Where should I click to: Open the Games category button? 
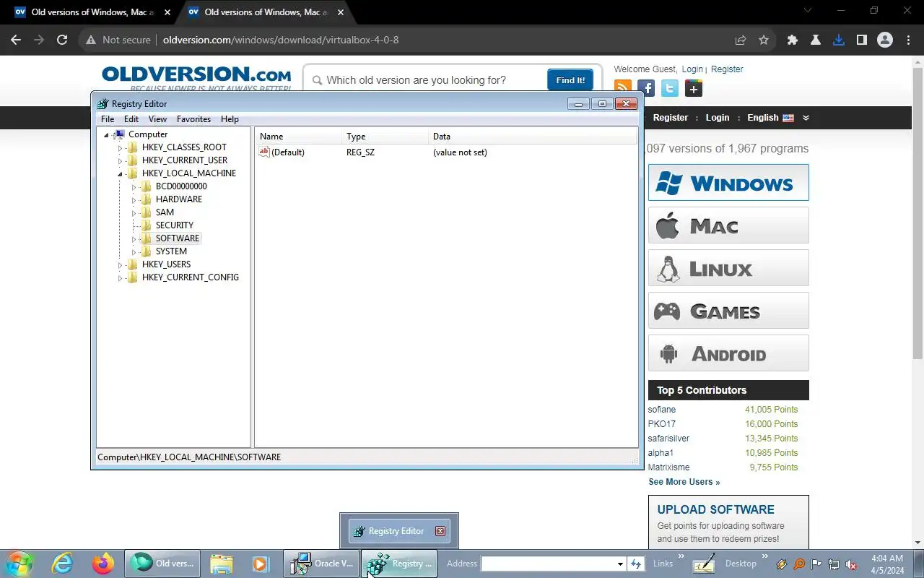click(728, 311)
